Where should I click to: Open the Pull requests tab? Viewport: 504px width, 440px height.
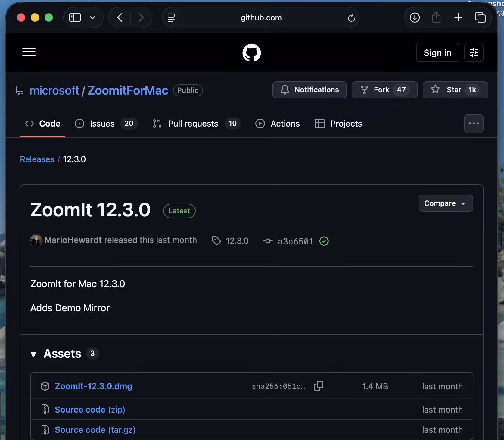pos(196,124)
